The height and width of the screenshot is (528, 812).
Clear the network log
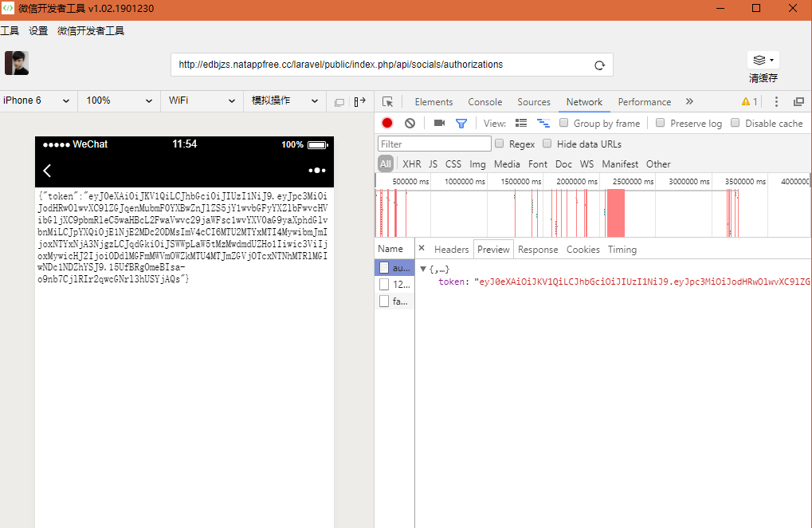410,123
